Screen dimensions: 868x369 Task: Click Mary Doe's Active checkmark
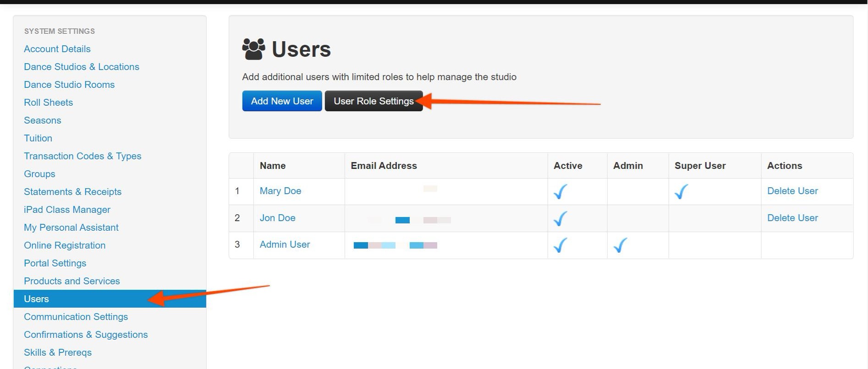(x=560, y=191)
